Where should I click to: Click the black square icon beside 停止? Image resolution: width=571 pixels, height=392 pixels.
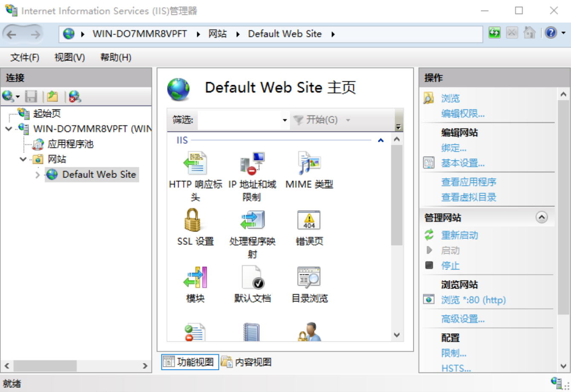[x=429, y=266]
